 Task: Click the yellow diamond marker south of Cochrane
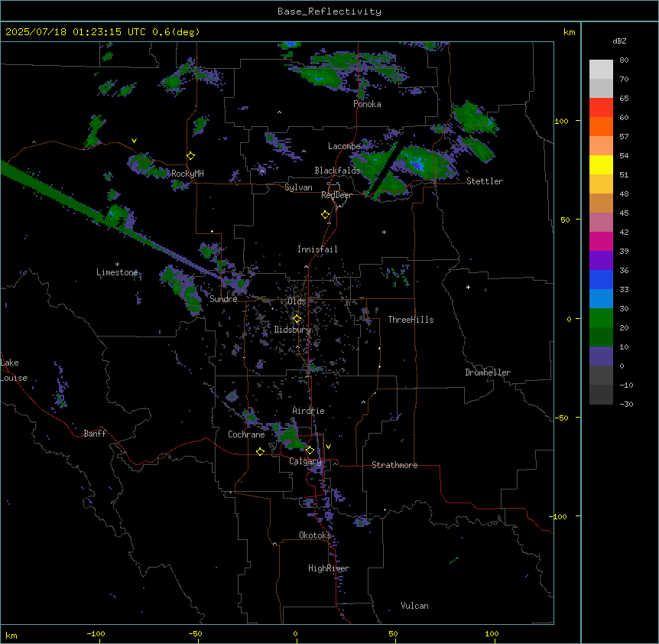(x=260, y=451)
